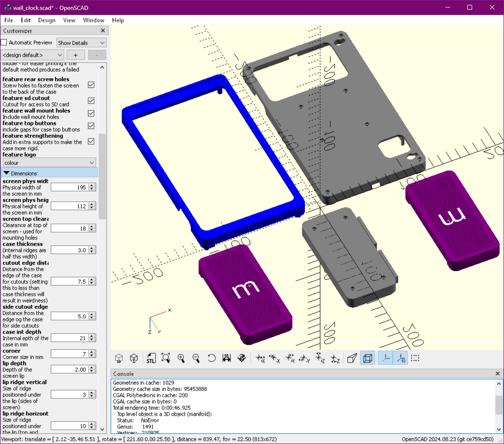Switch view to +X axis icon
Image resolution: width=504 pixels, height=444 pixels.
261,358
